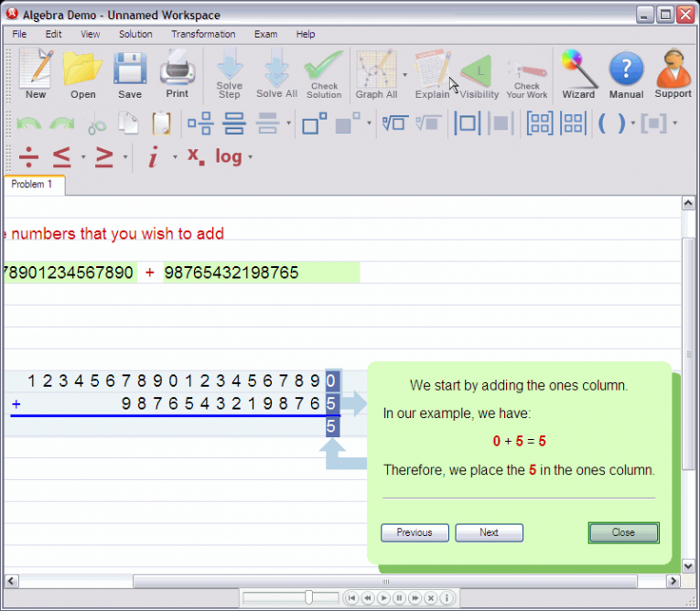Insert less-than-or-equal symbol
The width and height of the screenshot is (700, 611).
coord(61,157)
